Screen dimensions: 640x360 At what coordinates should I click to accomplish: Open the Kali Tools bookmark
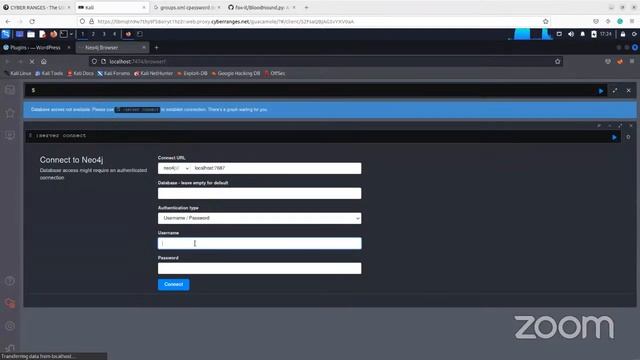[49, 73]
